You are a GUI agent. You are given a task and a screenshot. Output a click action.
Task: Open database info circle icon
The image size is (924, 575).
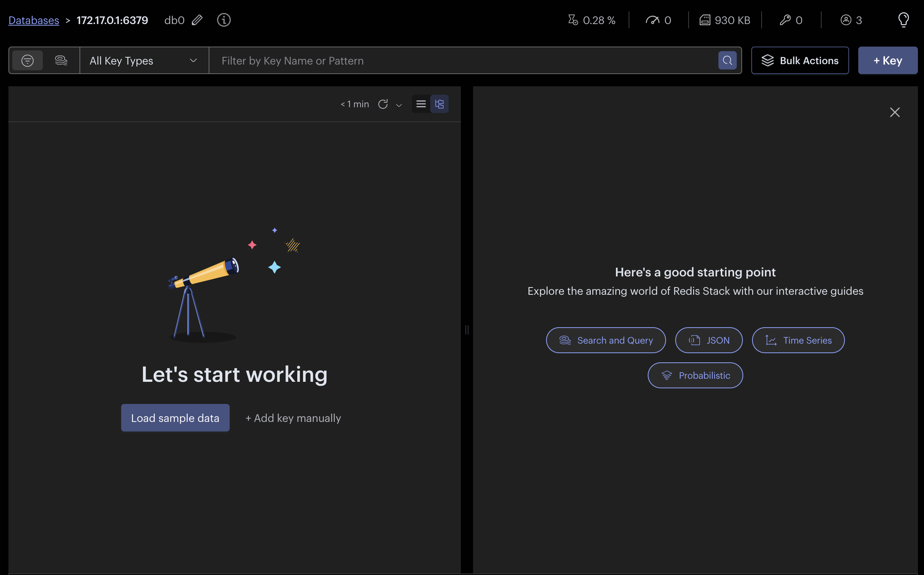point(224,20)
